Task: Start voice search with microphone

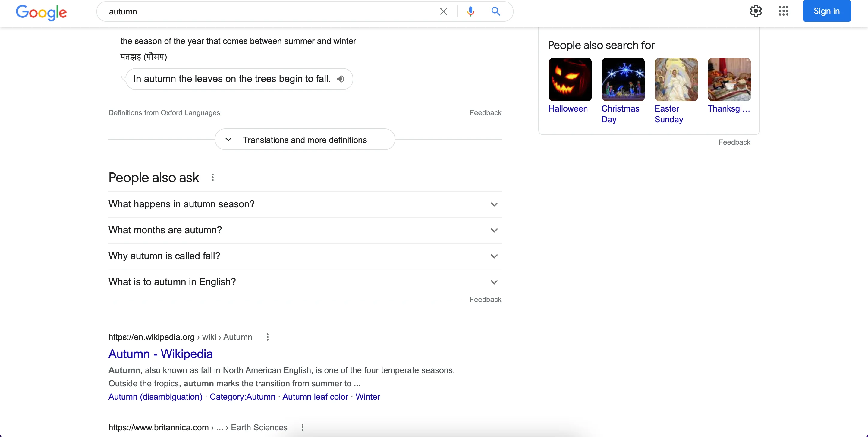Action: (x=470, y=11)
